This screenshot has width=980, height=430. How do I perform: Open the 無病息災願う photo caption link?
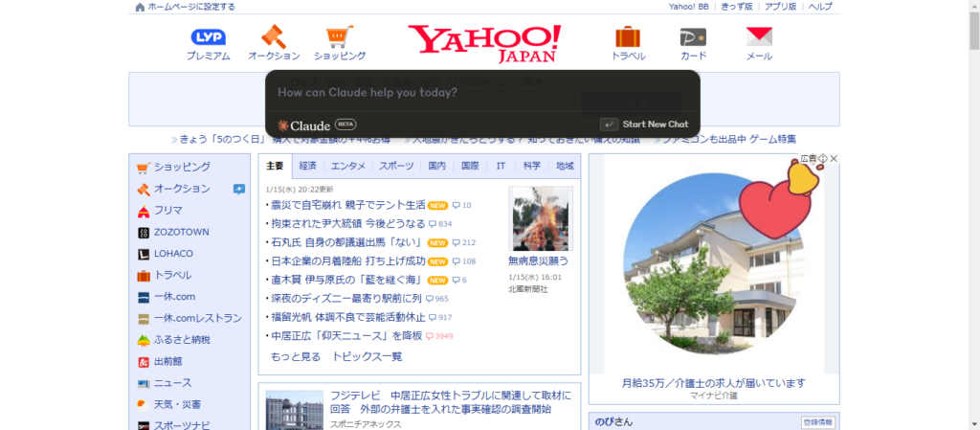(x=539, y=260)
